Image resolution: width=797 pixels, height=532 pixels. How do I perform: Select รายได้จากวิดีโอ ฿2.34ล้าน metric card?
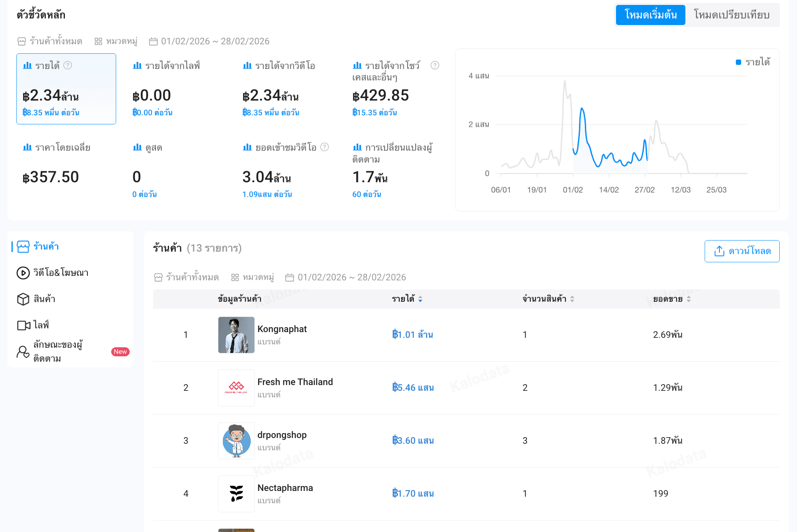286,89
